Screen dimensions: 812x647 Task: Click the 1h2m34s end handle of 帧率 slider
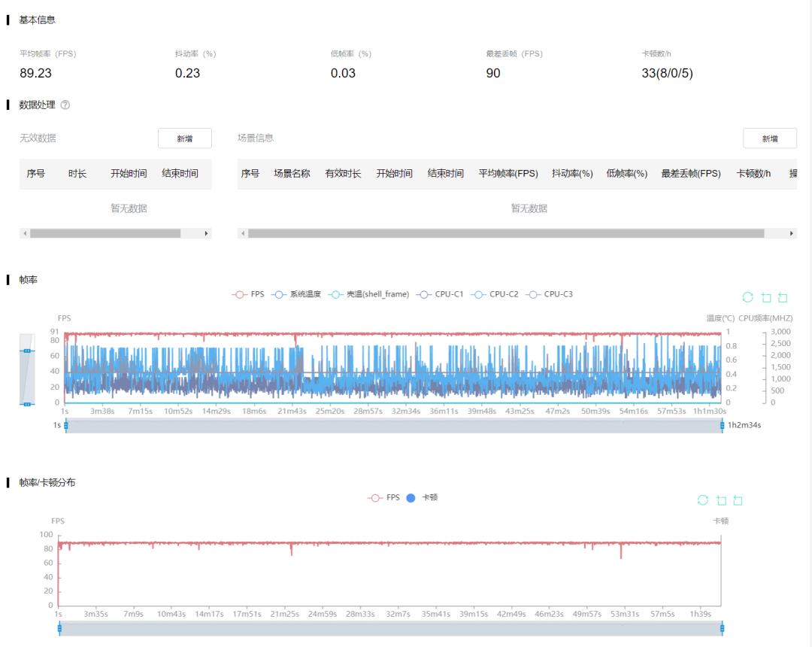[722, 426]
